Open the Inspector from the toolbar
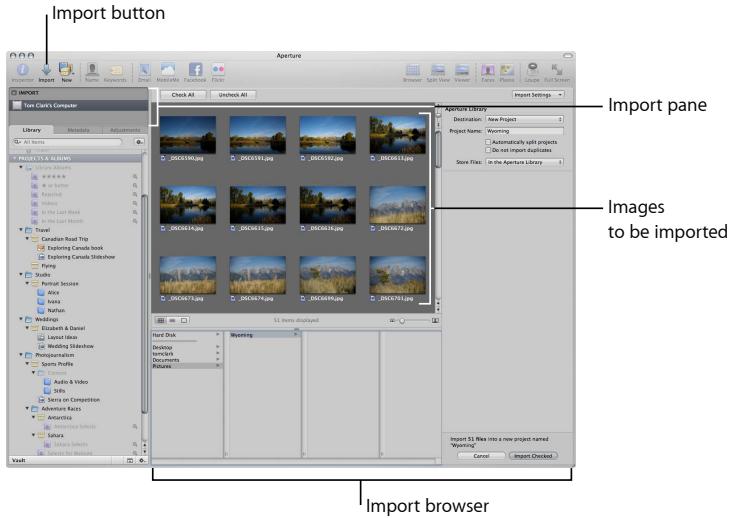The width and height of the screenshot is (732, 518). click(22, 70)
